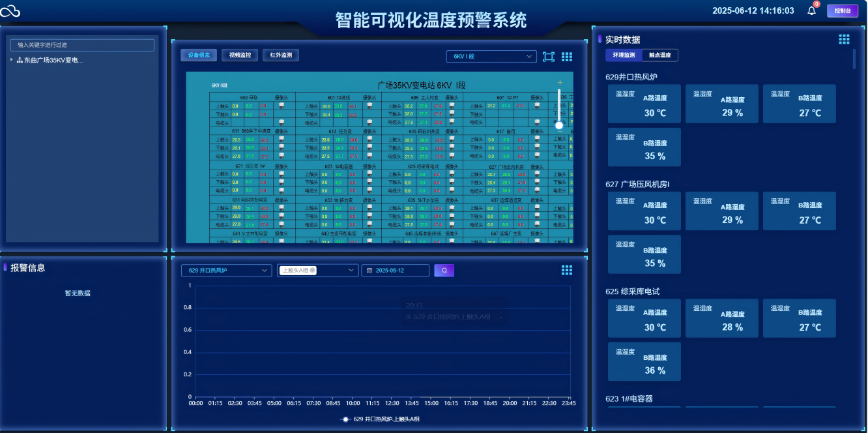The width and height of the screenshot is (868, 433).
Task: Open camera for 605 工人村变 电缆头 row
Action: 452,123
